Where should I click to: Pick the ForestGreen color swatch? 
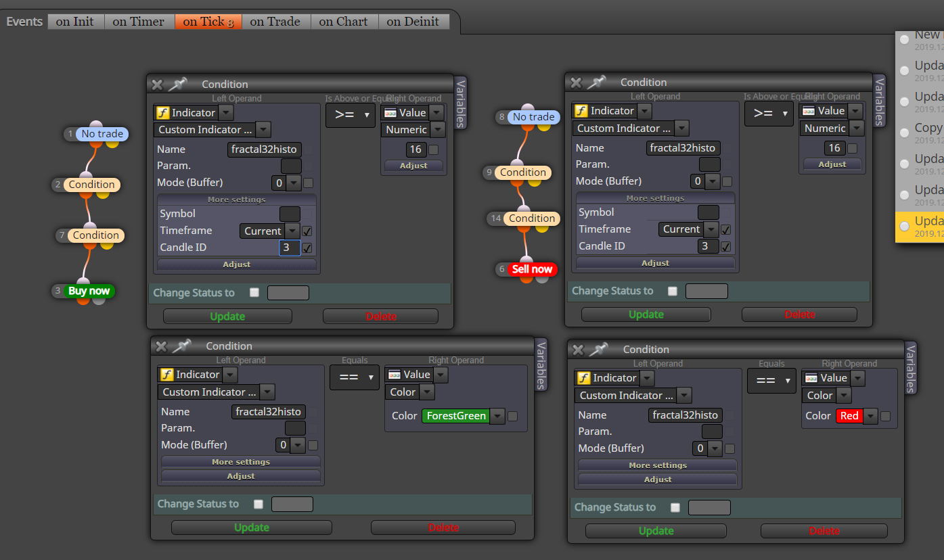point(456,416)
